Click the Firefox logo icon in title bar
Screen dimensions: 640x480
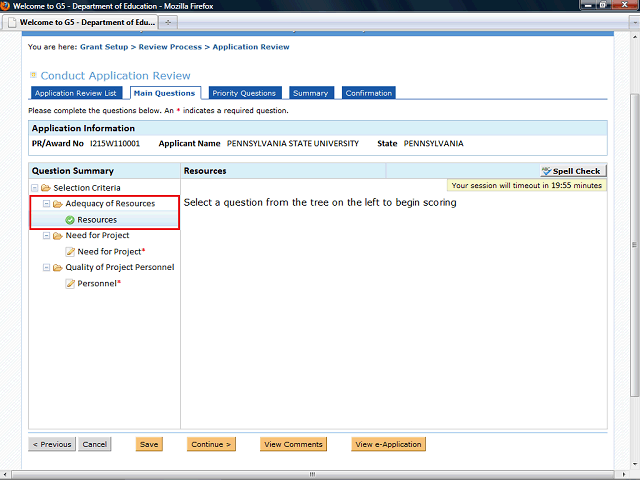point(5,6)
